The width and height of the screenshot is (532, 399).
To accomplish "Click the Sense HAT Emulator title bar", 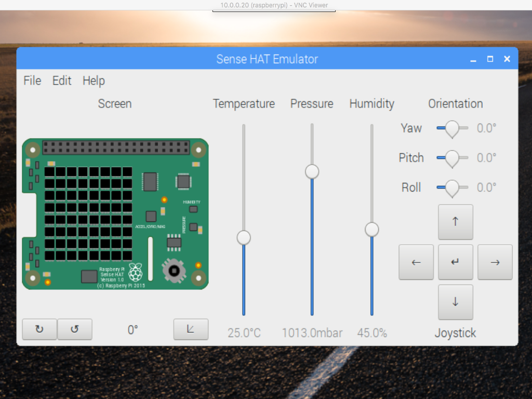I will (x=268, y=59).
